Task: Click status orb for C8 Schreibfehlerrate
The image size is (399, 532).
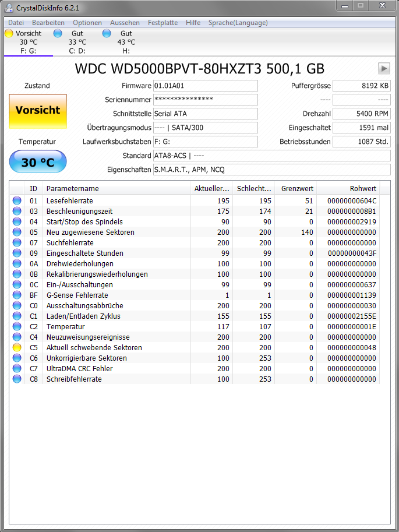Action: pyautogui.click(x=17, y=379)
